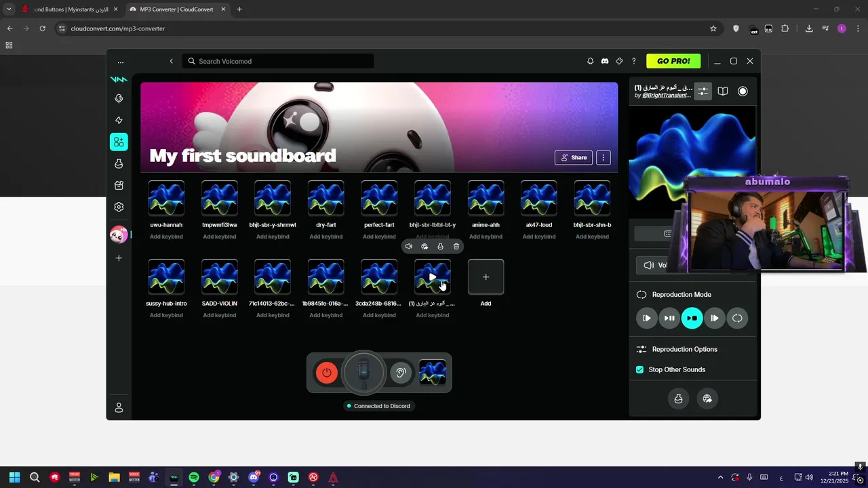
Task: Click the flask icon in hover toolbar
Action: 440,247
